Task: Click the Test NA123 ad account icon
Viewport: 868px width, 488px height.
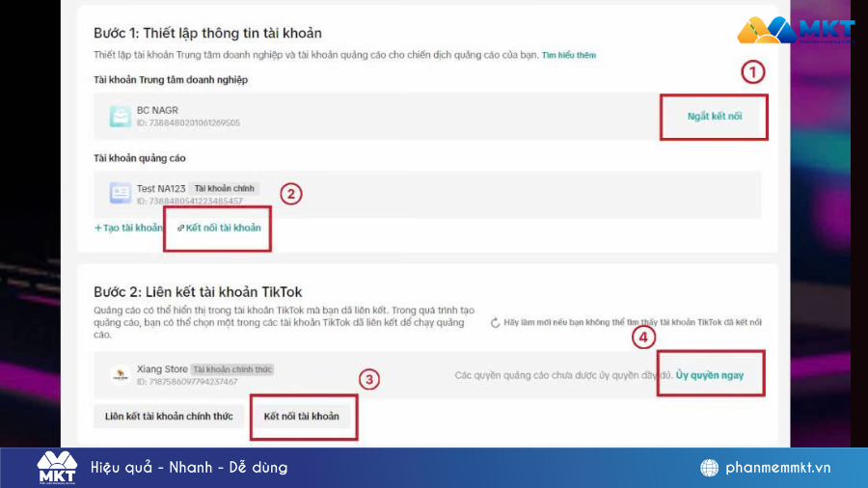Action: (x=121, y=193)
